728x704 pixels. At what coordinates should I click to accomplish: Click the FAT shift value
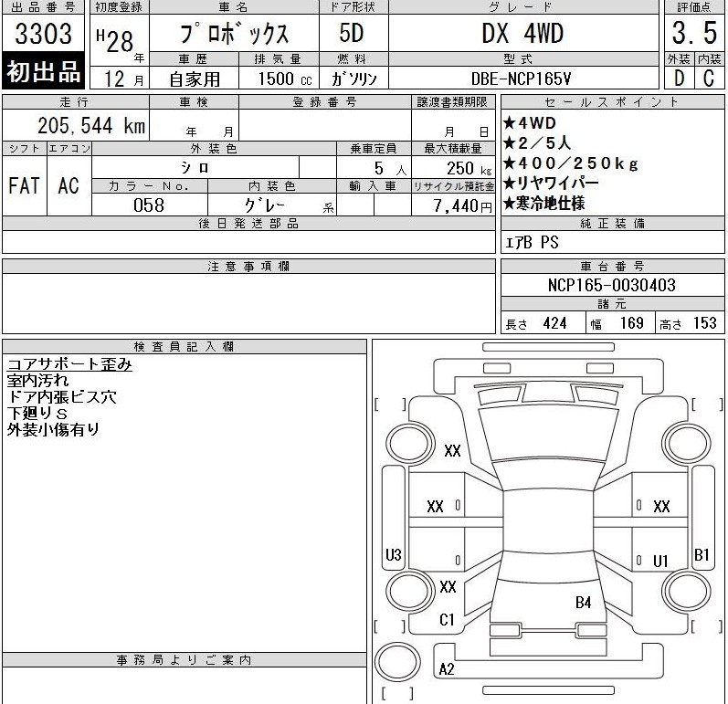click(x=24, y=185)
